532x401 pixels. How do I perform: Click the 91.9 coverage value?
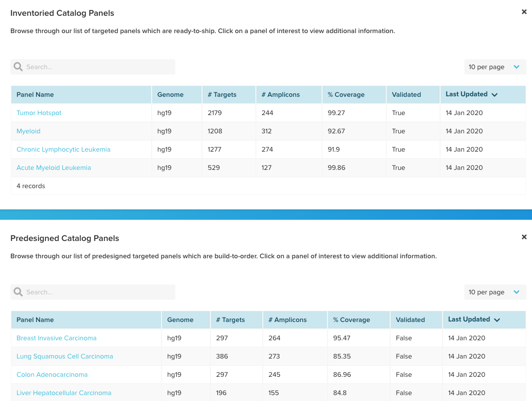click(x=333, y=150)
